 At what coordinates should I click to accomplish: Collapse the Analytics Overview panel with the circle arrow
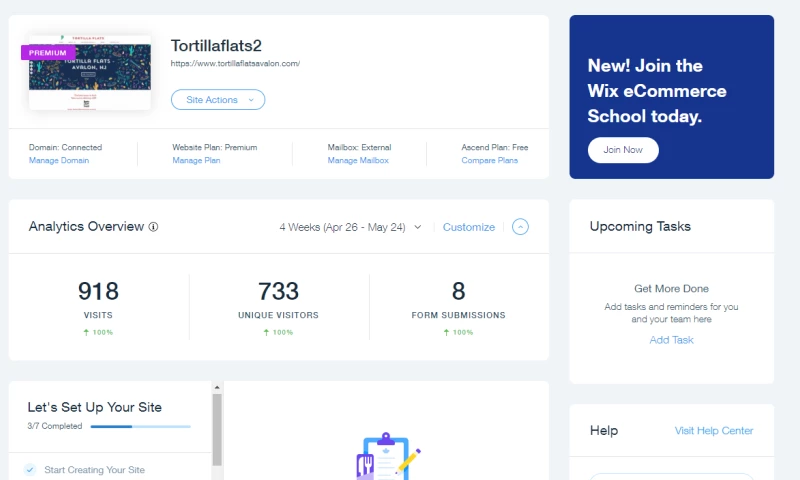[520, 227]
